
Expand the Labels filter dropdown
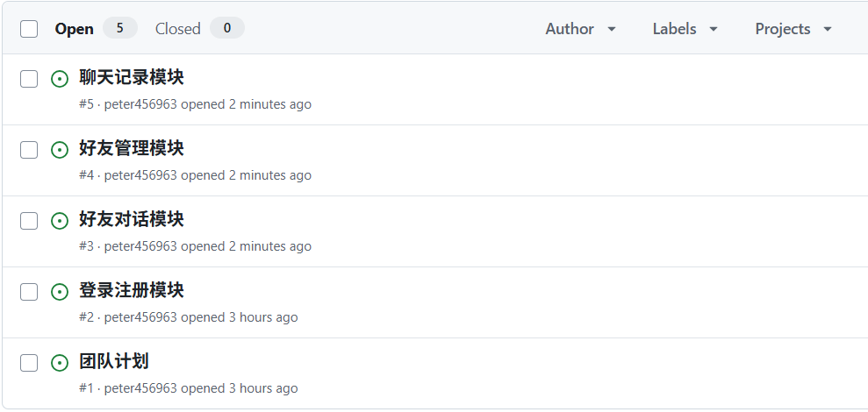point(685,29)
